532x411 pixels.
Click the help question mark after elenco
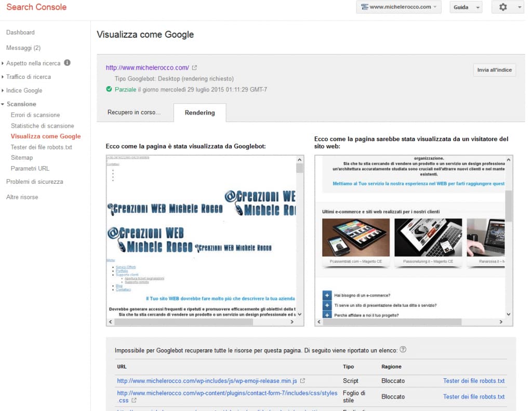403,350
